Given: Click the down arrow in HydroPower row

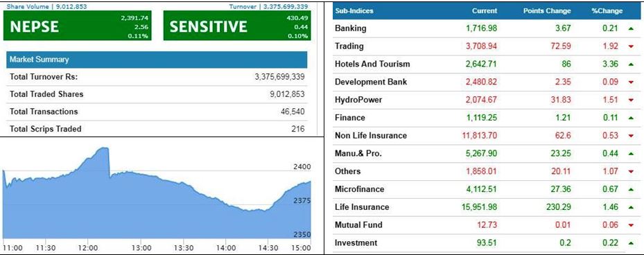Looking at the screenshot, I should coord(631,100).
